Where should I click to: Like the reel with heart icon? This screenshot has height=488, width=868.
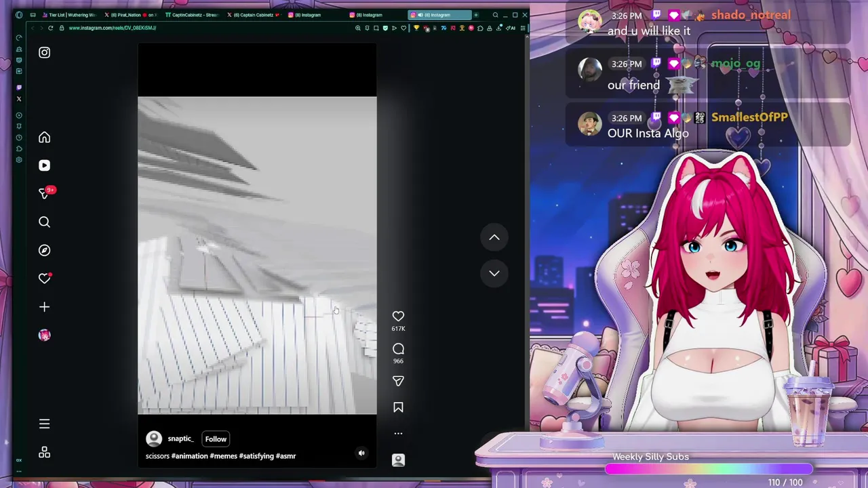click(398, 317)
